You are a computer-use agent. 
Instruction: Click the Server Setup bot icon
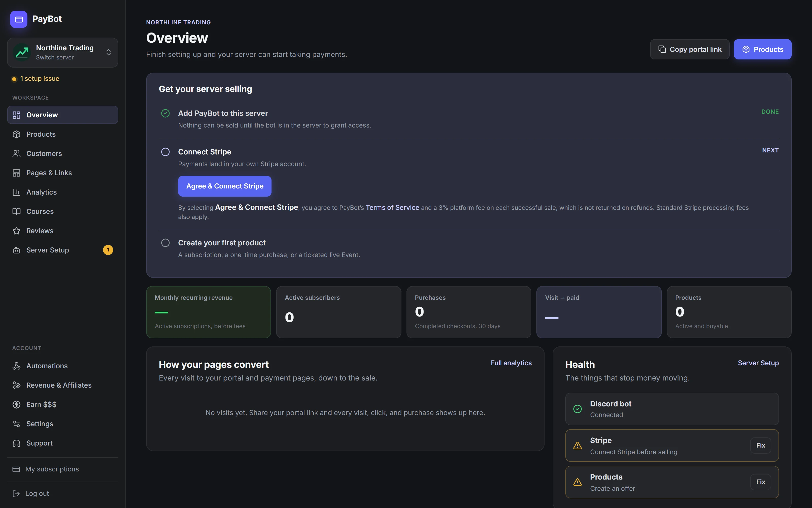coord(16,250)
